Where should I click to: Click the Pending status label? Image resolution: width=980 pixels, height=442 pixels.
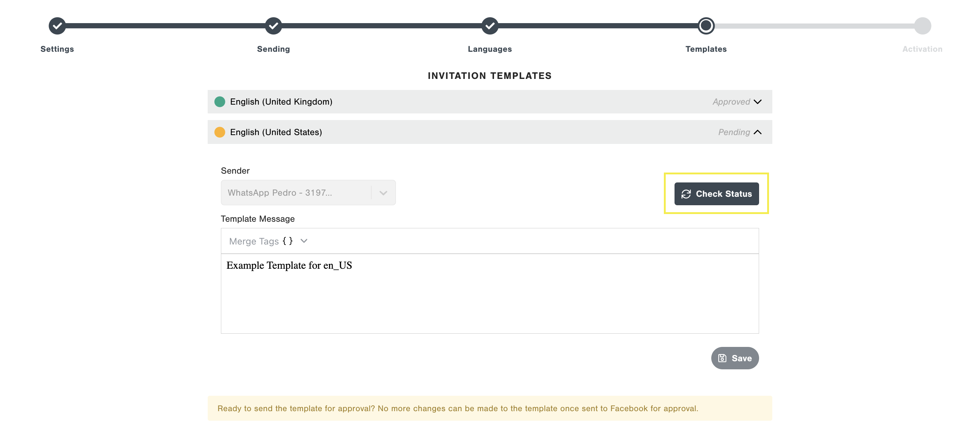[x=733, y=132]
